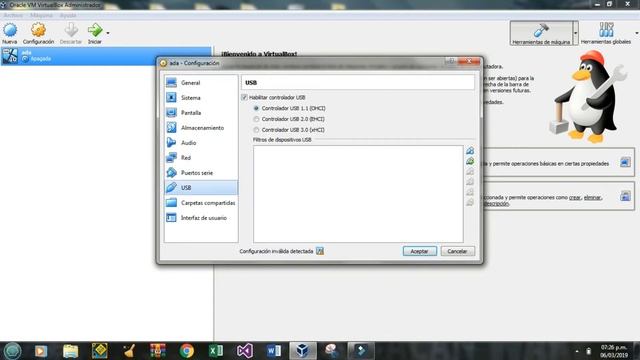Open Word from the taskbar
Screen dimensions: 640x360
(273, 351)
